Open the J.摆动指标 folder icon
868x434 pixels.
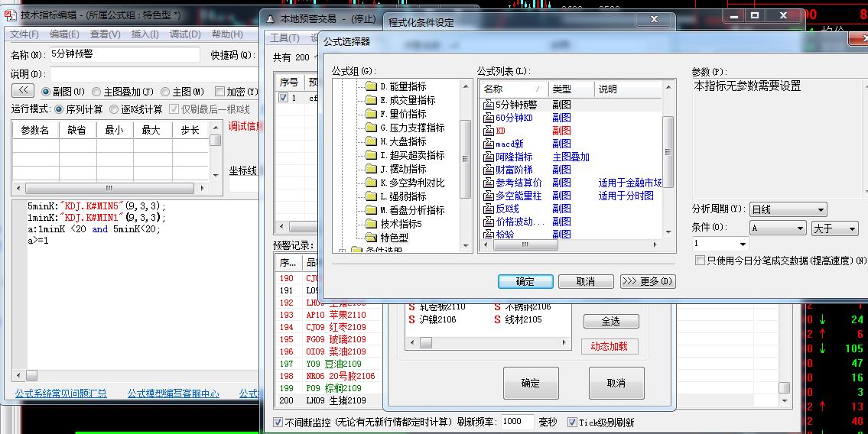[371, 169]
